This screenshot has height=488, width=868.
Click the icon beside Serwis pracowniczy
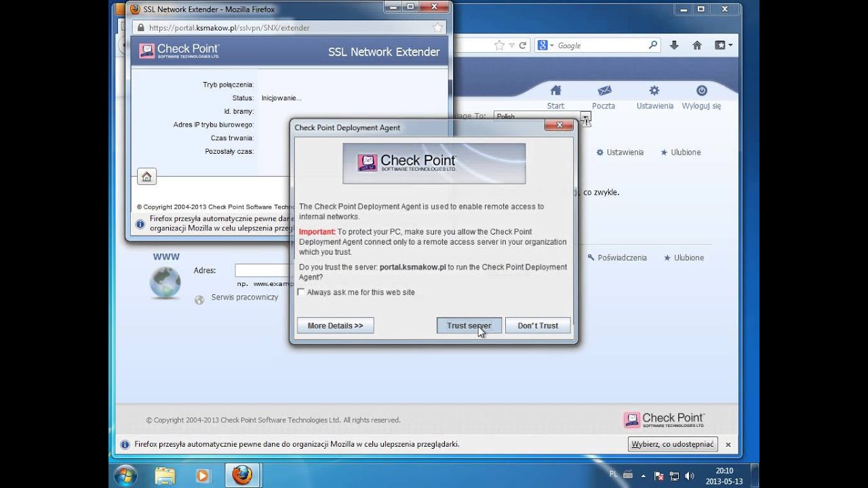pyautogui.click(x=199, y=300)
